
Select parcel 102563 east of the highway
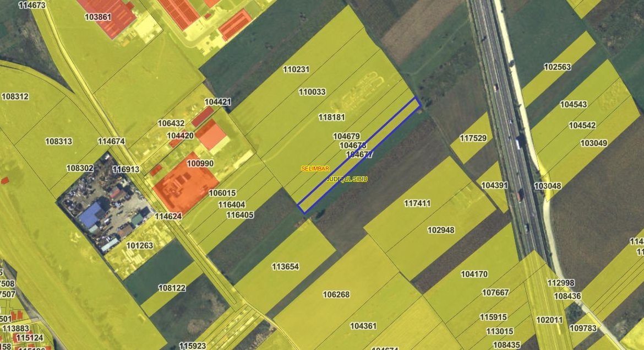click(x=557, y=67)
